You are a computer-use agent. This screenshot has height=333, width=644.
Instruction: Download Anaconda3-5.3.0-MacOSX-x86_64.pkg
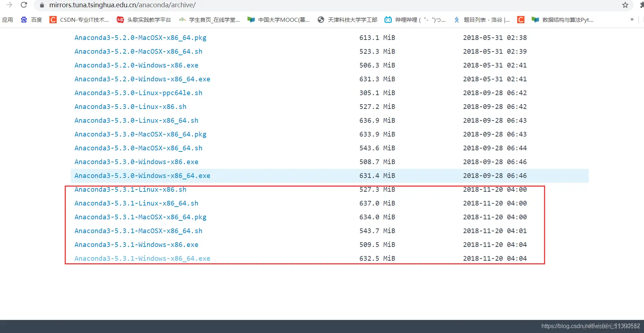[140, 134]
